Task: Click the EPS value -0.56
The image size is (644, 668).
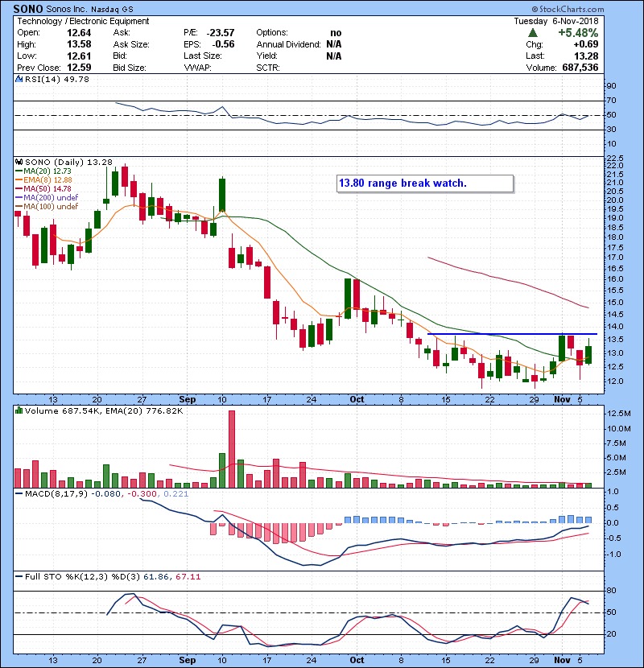Action: pyautogui.click(x=223, y=44)
